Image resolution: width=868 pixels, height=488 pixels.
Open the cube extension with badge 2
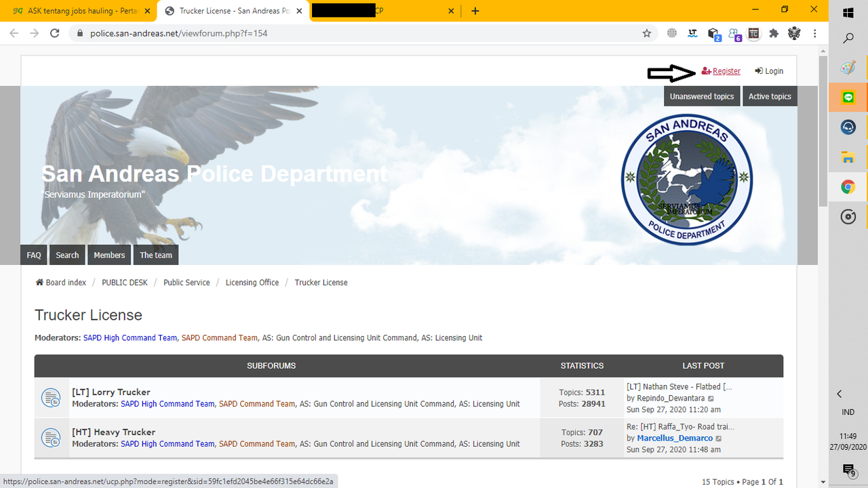point(713,34)
